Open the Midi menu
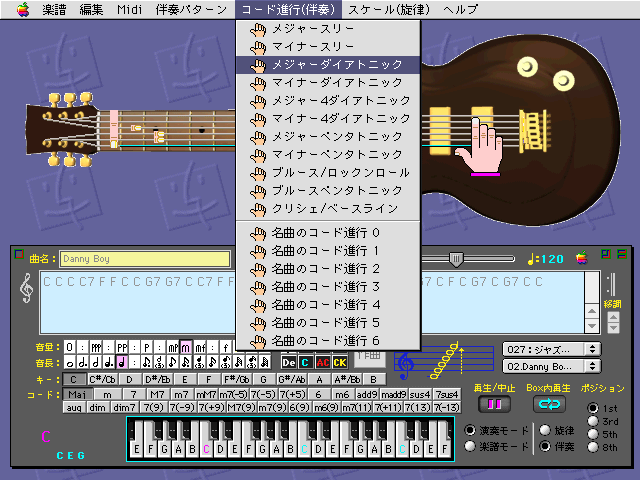640x480 pixels. pyautogui.click(x=129, y=9)
